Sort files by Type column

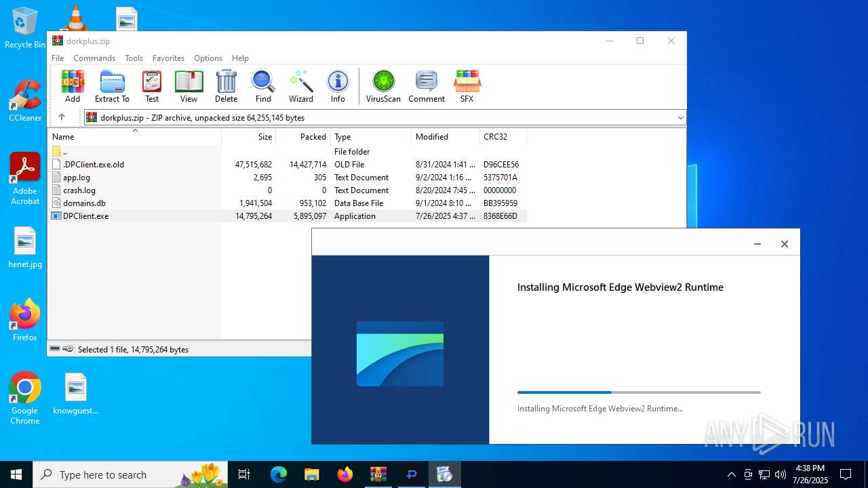click(370, 137)
